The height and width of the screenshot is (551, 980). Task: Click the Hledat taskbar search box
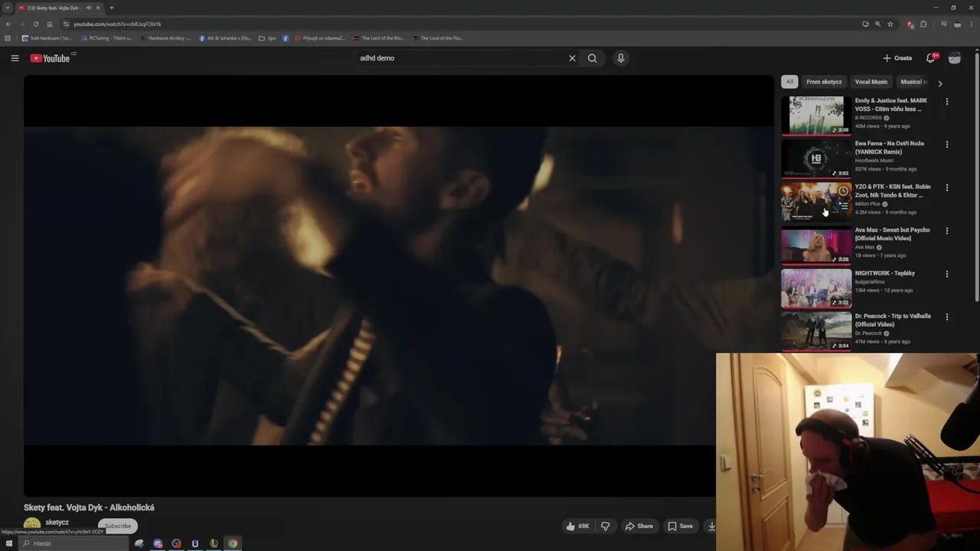73,543
